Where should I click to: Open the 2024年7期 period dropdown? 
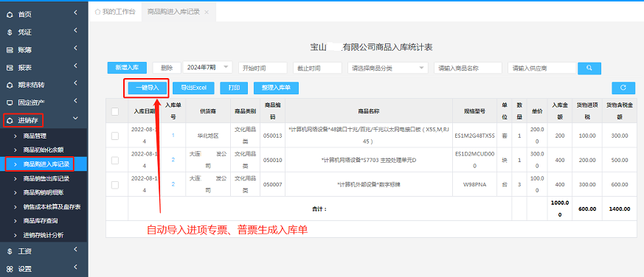[x=207, y=68]
